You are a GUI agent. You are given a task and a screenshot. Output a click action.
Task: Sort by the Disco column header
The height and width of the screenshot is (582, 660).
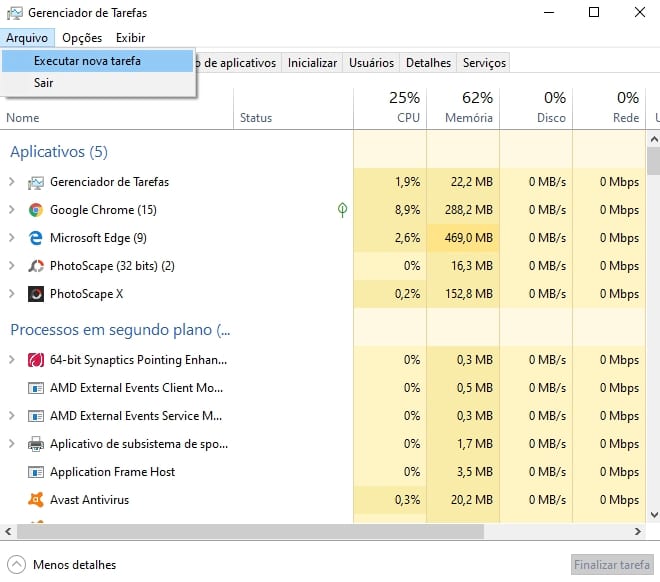(536, 109)
